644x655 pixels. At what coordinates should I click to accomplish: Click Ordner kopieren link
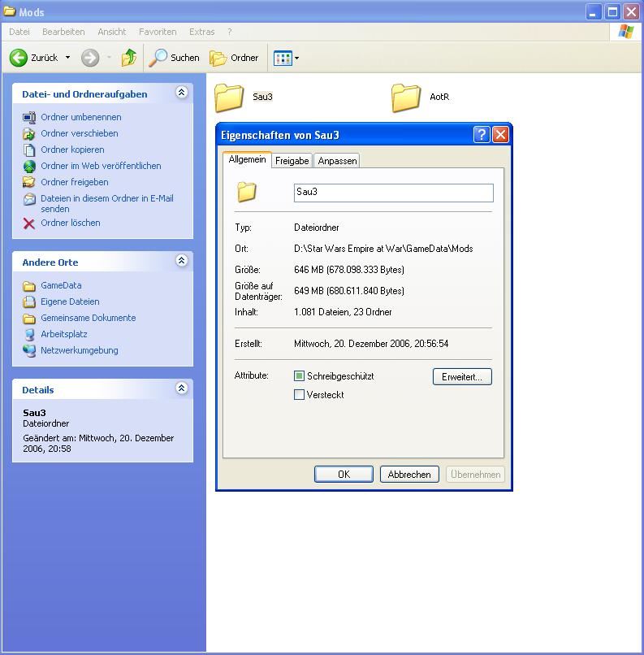coord(72,150)
